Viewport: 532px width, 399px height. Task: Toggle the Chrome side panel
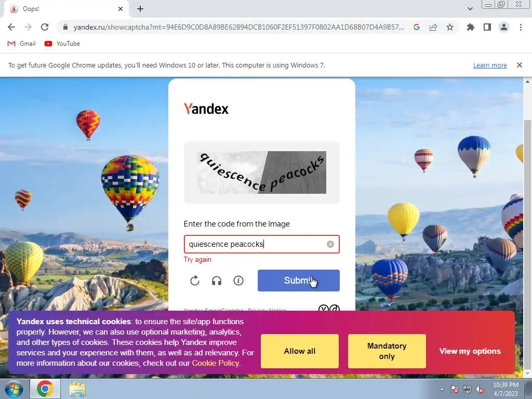click(487, 27)
